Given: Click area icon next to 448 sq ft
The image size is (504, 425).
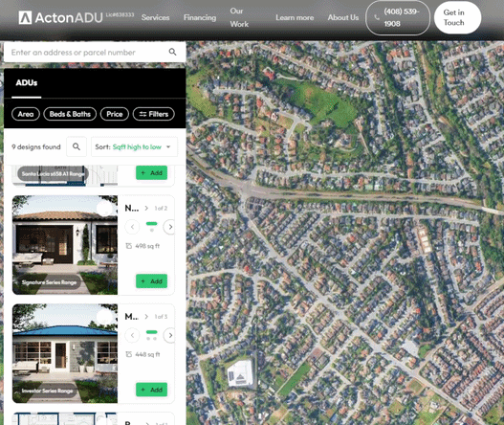Looking at the screenshot, I should pos(128,354).
